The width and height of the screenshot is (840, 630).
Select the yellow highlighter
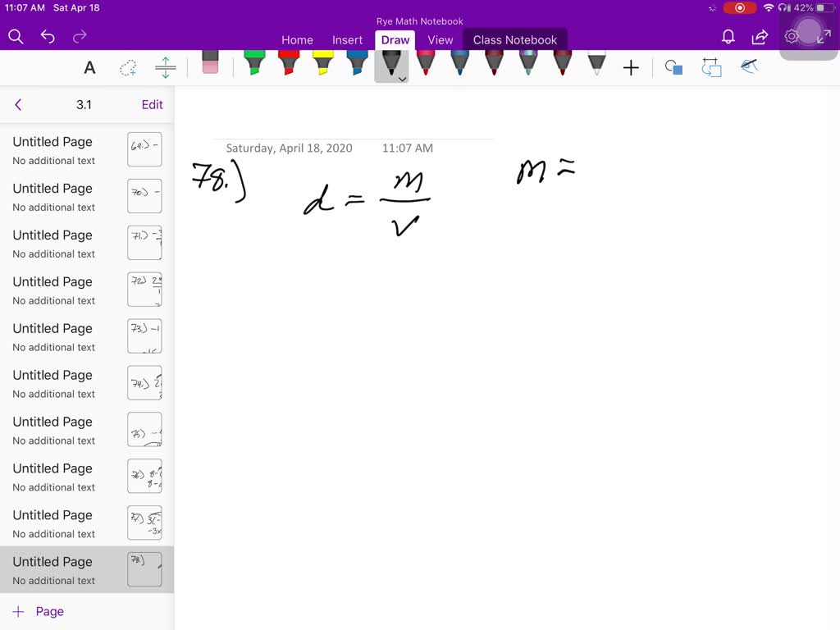point(322,64)
